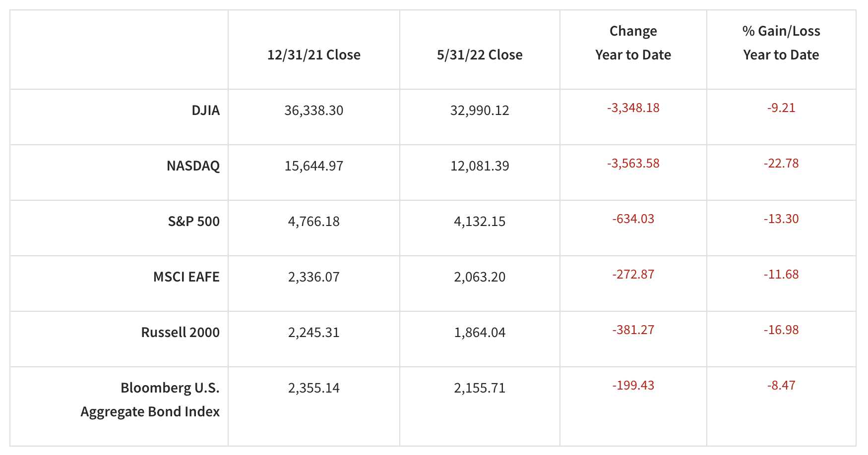Screen dimensions: 868x455
Task: Select the MSCI EAFE row label
Action: [x=186, y=277]
